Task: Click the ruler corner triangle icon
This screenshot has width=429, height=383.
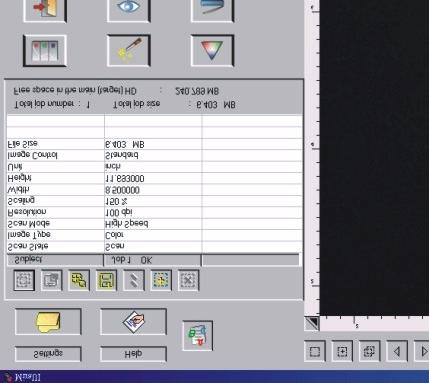Action: tap(312, 323)
